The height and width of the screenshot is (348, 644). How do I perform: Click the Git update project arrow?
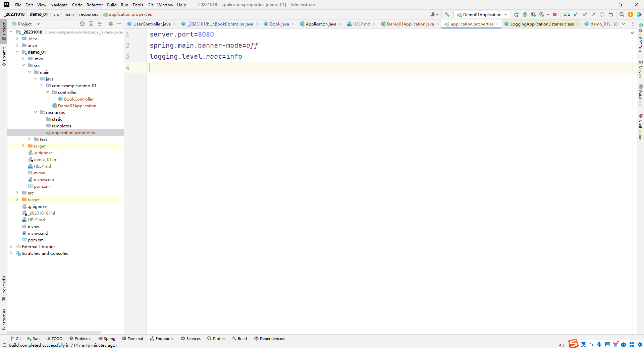(576, 14)
